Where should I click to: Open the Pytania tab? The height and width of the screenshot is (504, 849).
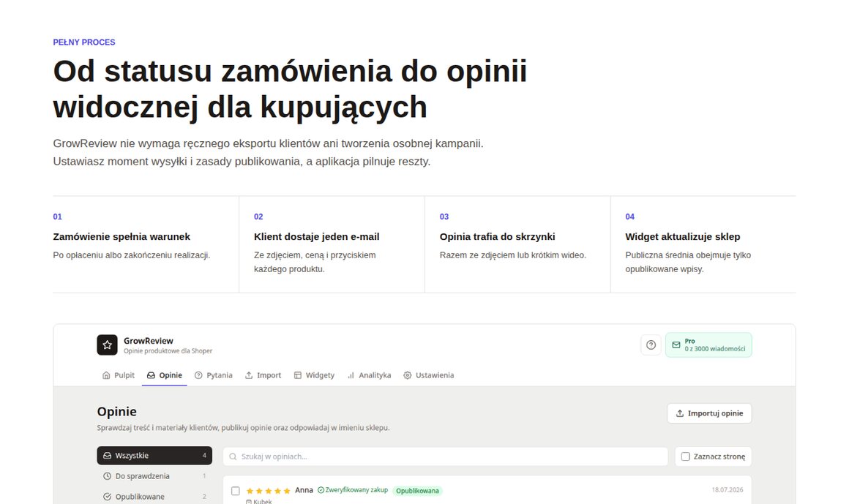coord(213,375)
